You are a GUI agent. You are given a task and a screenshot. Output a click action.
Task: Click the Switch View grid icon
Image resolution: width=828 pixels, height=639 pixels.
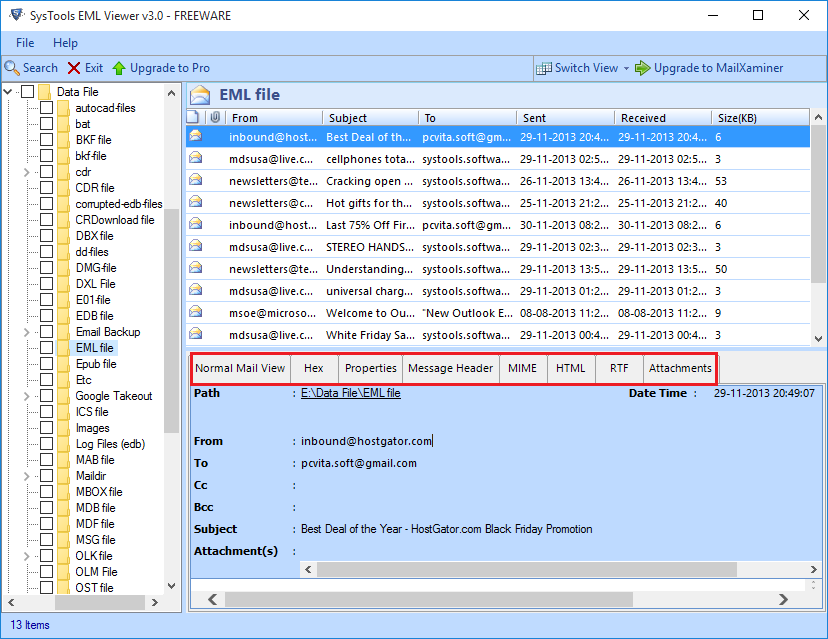click(543, 68)
